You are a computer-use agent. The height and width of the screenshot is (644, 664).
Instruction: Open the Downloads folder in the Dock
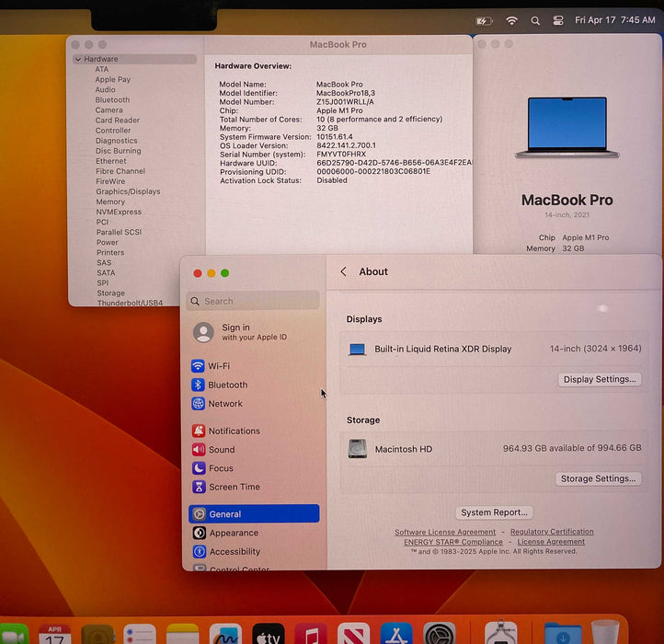[x=563, y=634]
